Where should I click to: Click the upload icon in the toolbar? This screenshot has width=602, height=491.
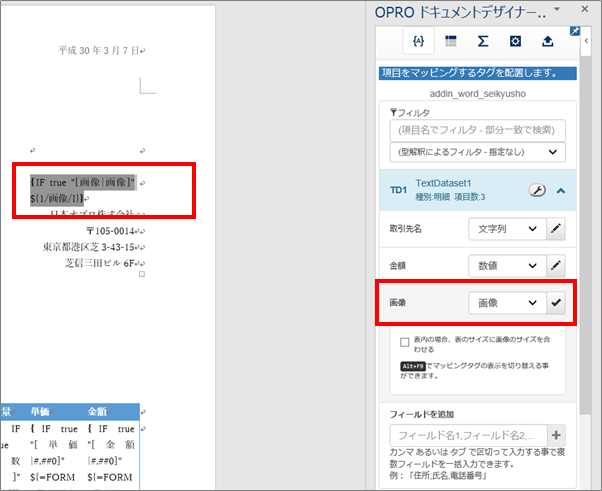547,41
